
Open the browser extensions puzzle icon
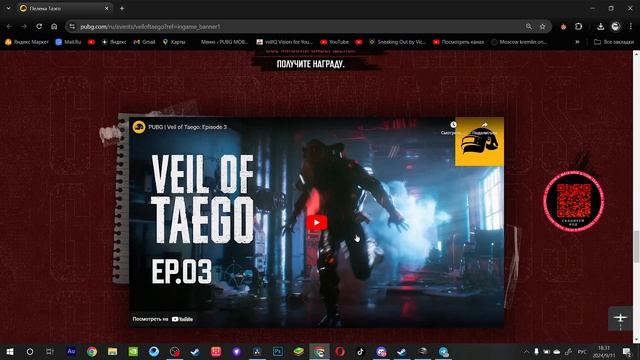(x=578, y=27)
